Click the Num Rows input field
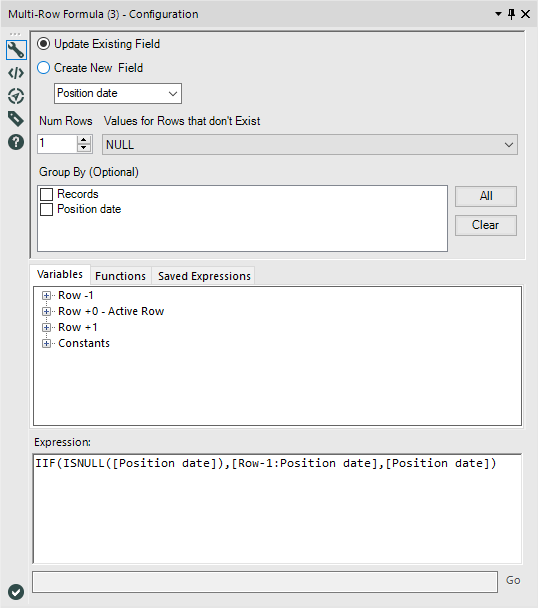Image resolution: width=538 pixels, height=608 pixels. coord(57,144)
